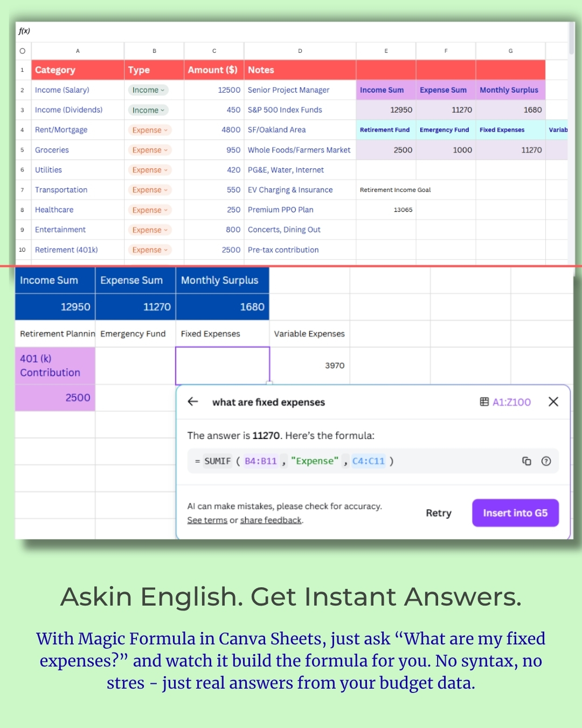This screenshot has height=728, width=582.
Task: Select the Healthcare cell
Action: tap(78, 210)
